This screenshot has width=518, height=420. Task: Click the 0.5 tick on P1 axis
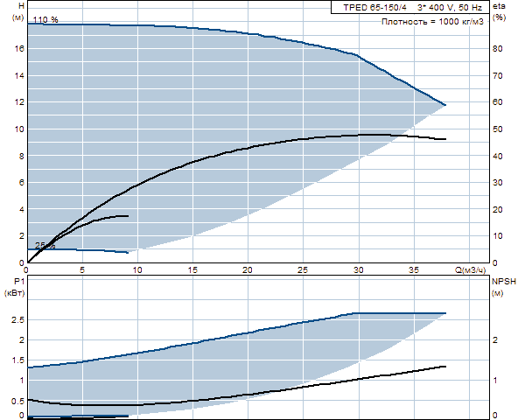17,401
